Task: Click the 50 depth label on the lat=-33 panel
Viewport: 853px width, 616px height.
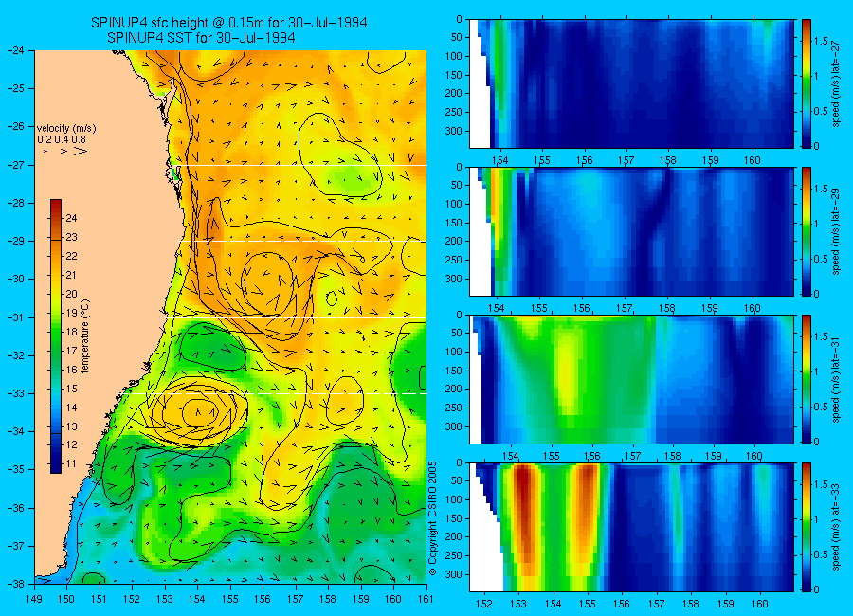Action: [x=457, y=481]
